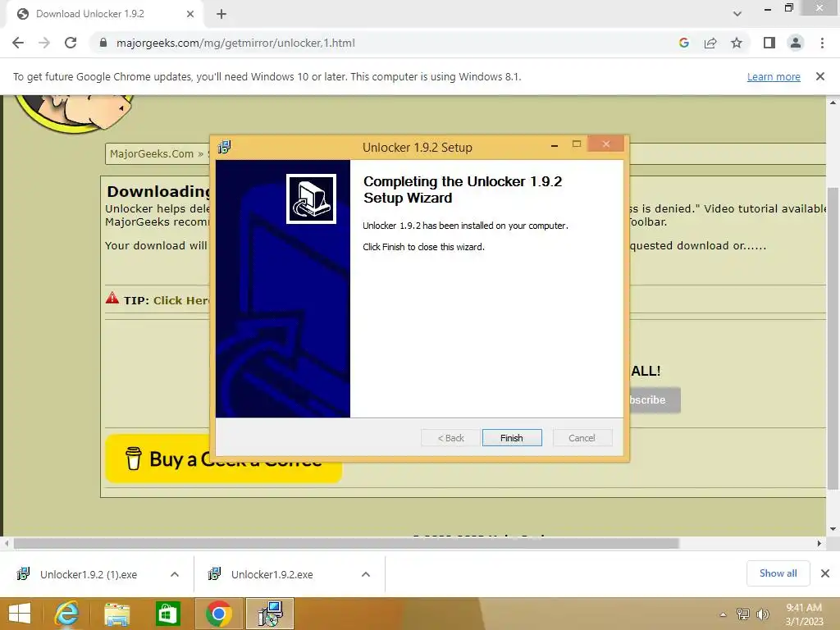
Task: Open the tab search chevron dropdown
Action: [737, 14]
